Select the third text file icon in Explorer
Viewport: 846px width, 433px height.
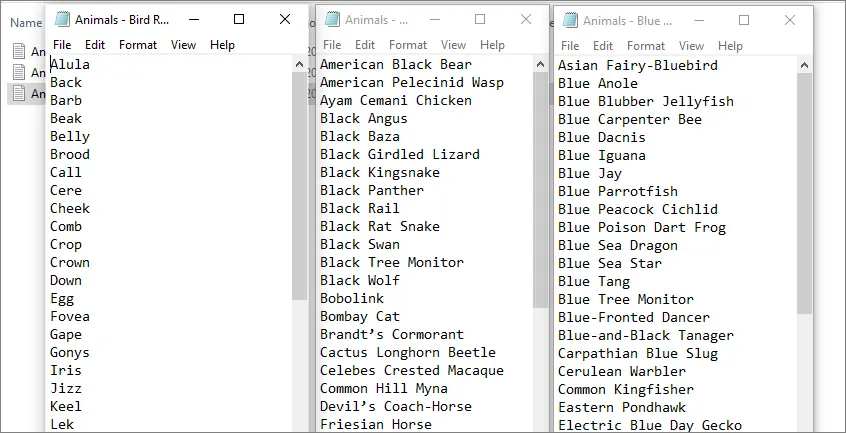point(19,93)
